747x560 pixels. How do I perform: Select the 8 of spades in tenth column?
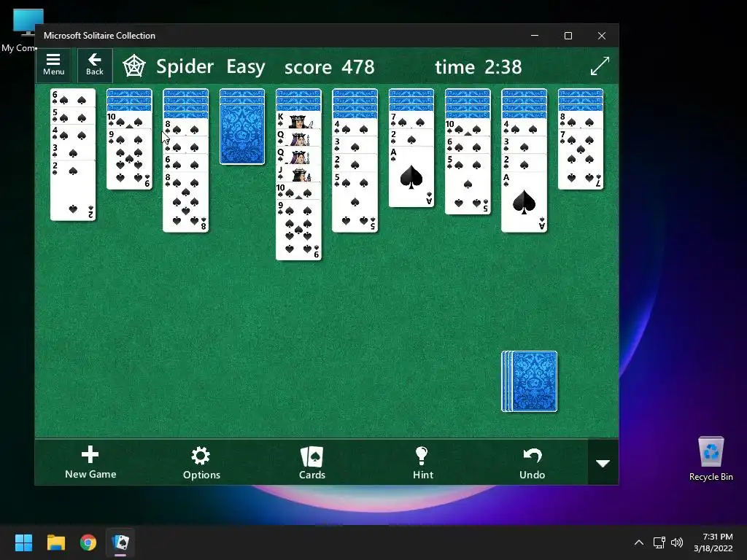[580, 120]
